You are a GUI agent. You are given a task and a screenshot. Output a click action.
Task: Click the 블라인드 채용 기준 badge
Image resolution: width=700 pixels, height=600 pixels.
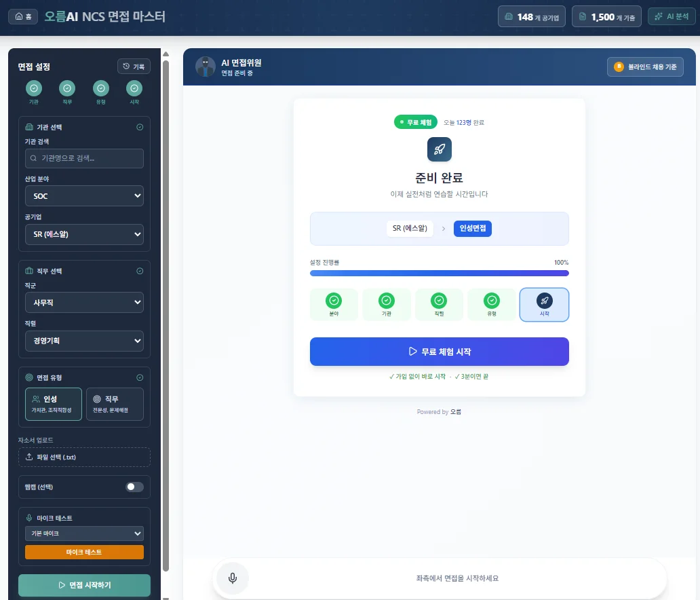coord(645,67)
